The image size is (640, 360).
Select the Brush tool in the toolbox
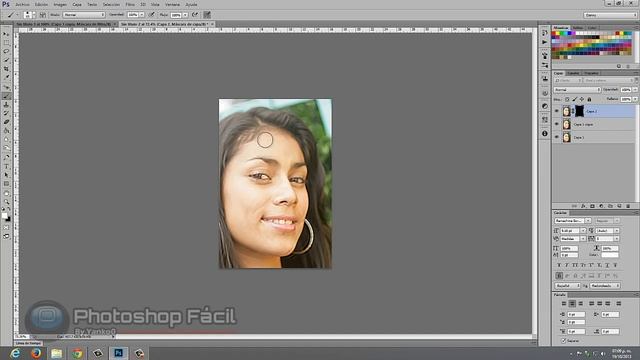click(6, 96)
